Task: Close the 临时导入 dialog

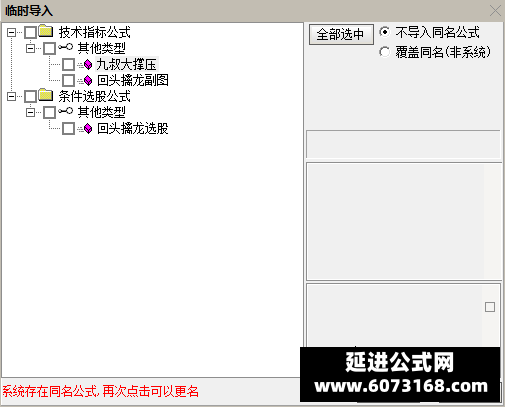Action: point(495,11)
